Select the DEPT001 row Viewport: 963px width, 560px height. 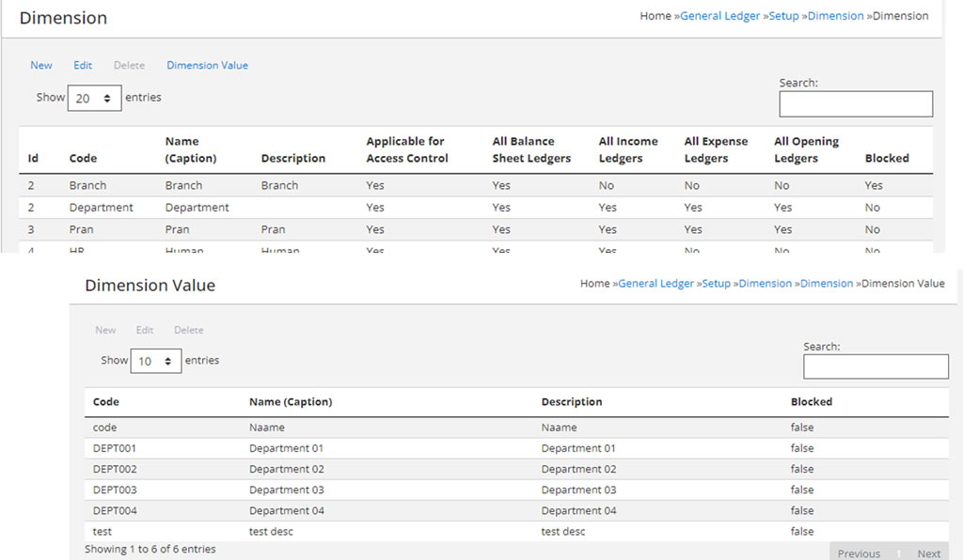tap(115, 448)
